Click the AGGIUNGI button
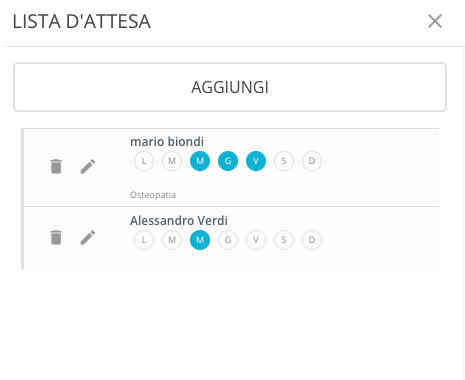The image size is (465, 380). (230, 87)
